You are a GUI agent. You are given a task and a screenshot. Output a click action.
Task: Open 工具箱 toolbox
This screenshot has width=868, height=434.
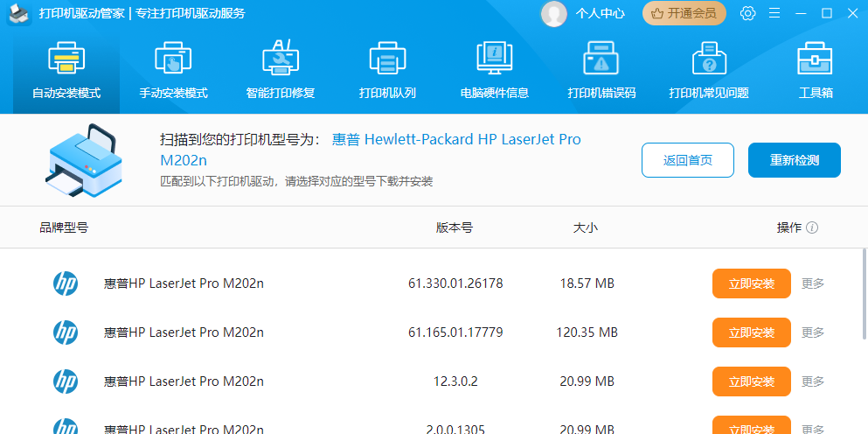point(815,70)
